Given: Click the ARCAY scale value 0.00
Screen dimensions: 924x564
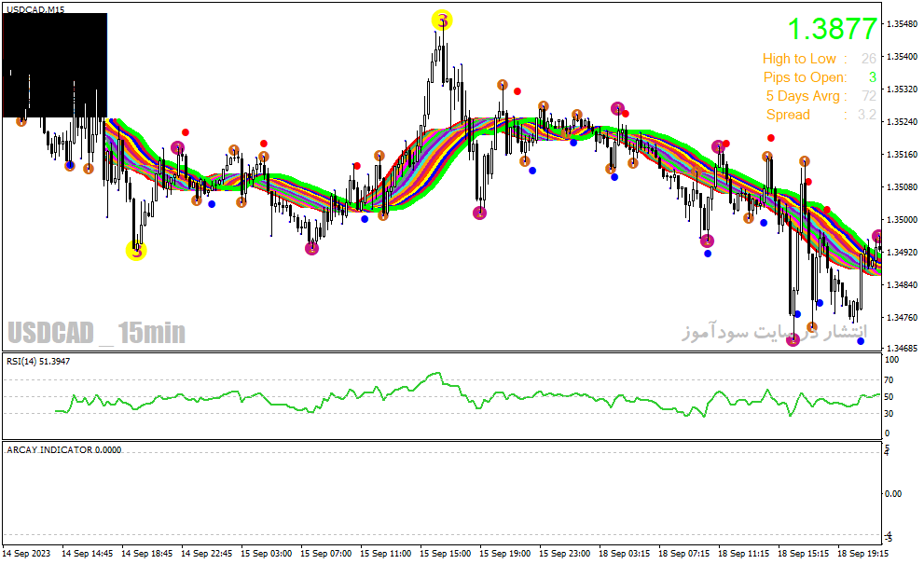Looking at the screenshot, I should (893, 494).
